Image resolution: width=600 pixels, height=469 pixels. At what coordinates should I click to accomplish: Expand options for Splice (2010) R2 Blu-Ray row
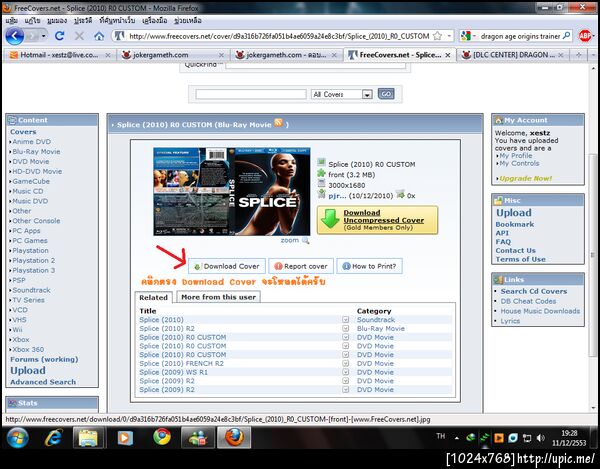click(x=346, y=328)
